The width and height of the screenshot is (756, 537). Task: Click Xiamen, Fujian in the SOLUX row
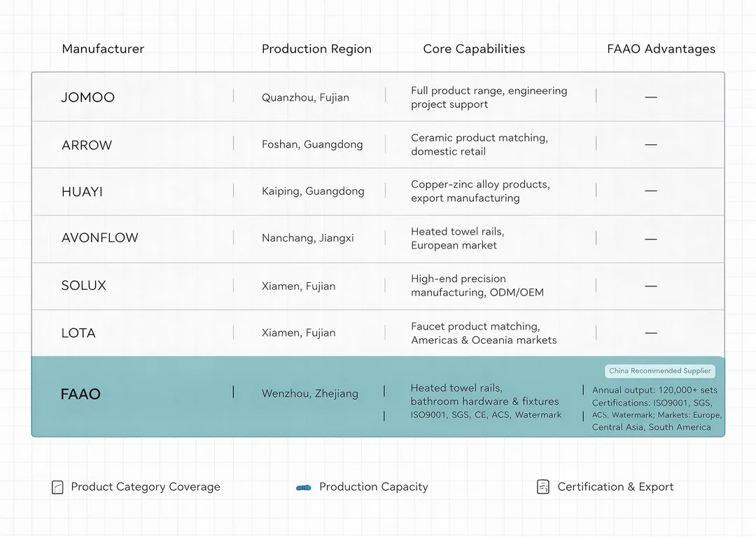point(298,286)
